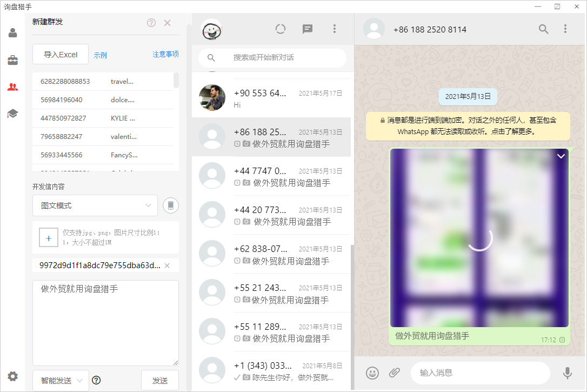Open the 注意事项 notes link
The image size is (587, 392).
pos(166,54)
